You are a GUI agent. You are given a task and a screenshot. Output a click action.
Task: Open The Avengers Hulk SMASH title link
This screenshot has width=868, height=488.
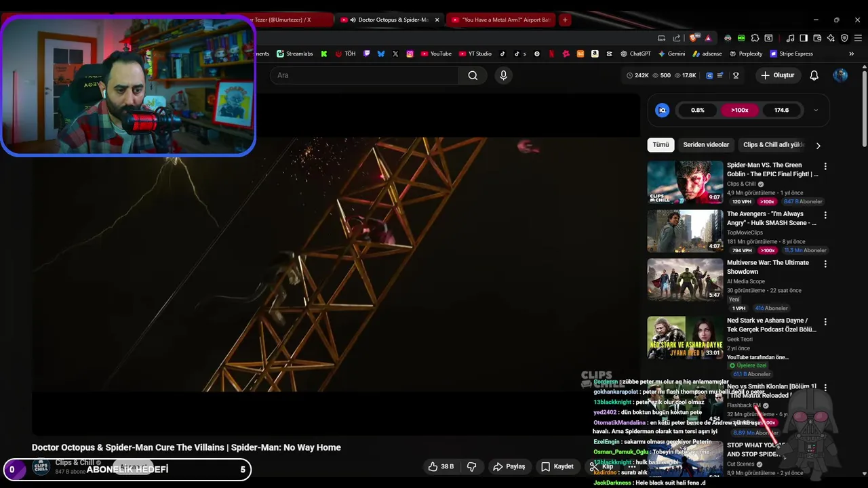(772, 218)
